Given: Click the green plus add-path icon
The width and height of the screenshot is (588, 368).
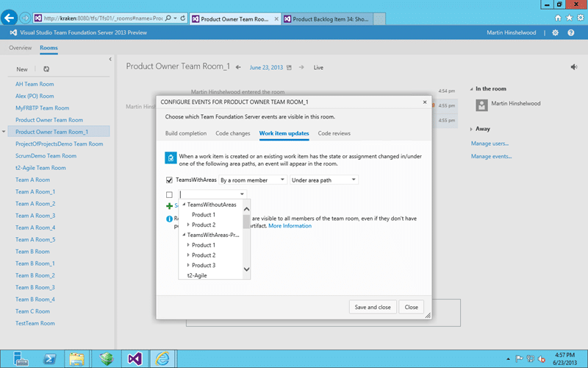Looking at the screenshot, I should click(x=170, y=206).
